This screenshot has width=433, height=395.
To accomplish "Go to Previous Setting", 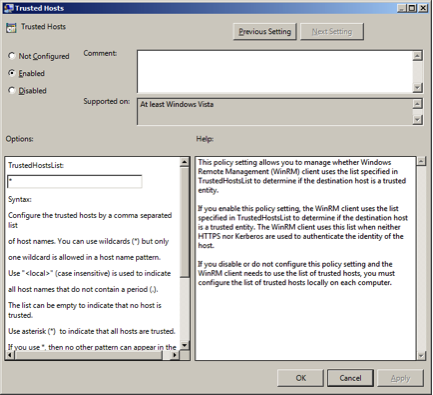I will tap(265, 32).
